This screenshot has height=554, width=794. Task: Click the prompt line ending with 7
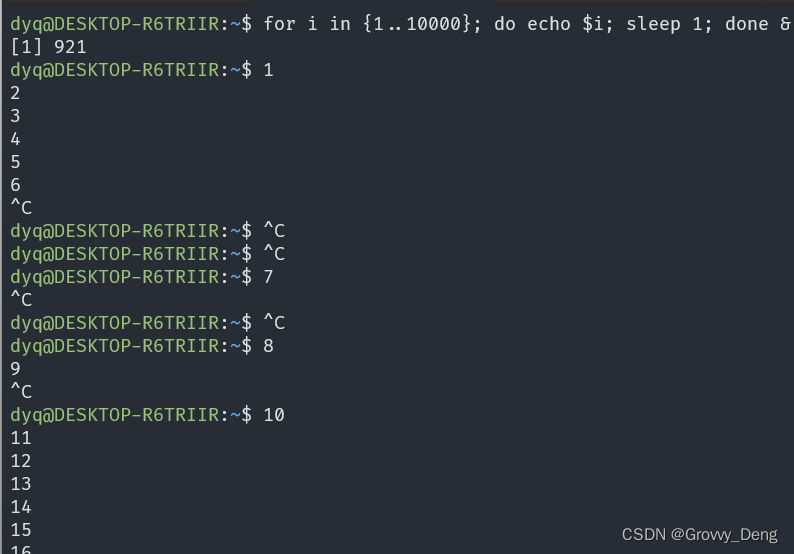pyautogui.click(x=142, y=277)
